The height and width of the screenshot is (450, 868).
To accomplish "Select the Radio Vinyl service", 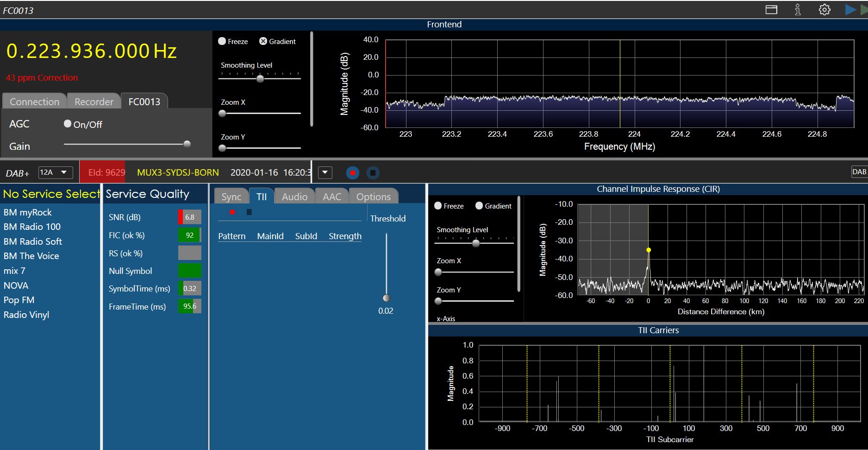I will point(26,315).
